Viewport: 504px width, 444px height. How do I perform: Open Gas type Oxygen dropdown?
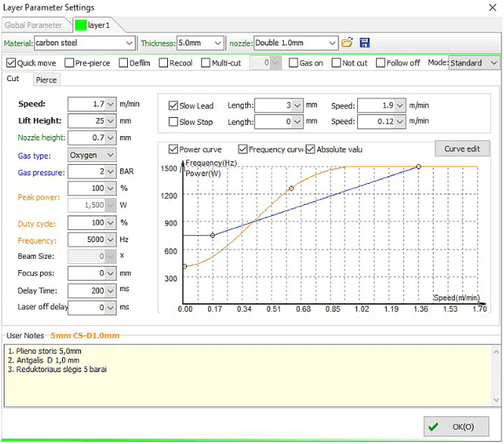click(x=92, y=155)
